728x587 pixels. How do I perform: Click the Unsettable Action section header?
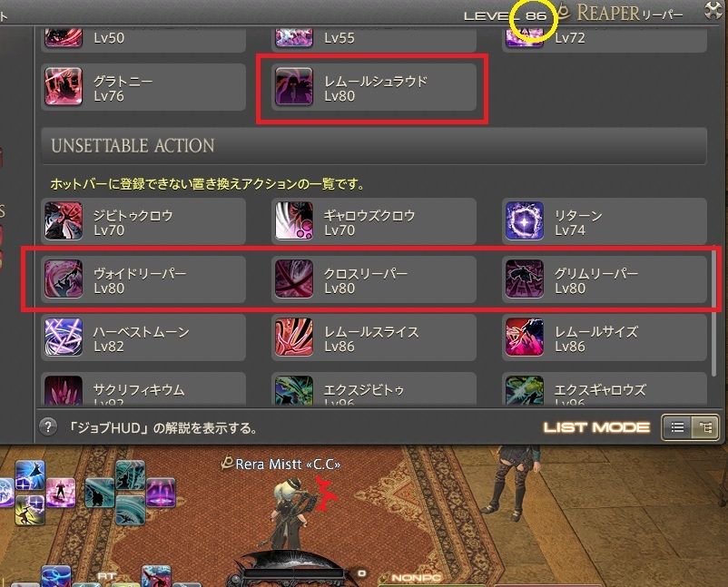tap(374, 146)
